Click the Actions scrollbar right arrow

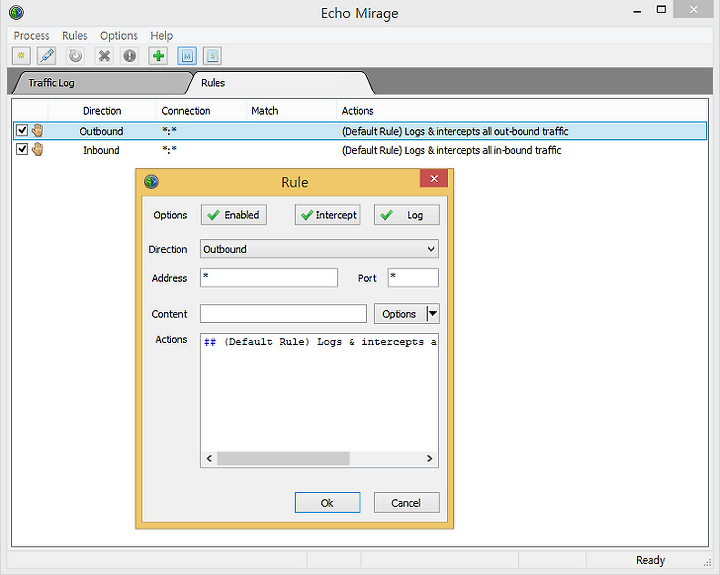430,458
